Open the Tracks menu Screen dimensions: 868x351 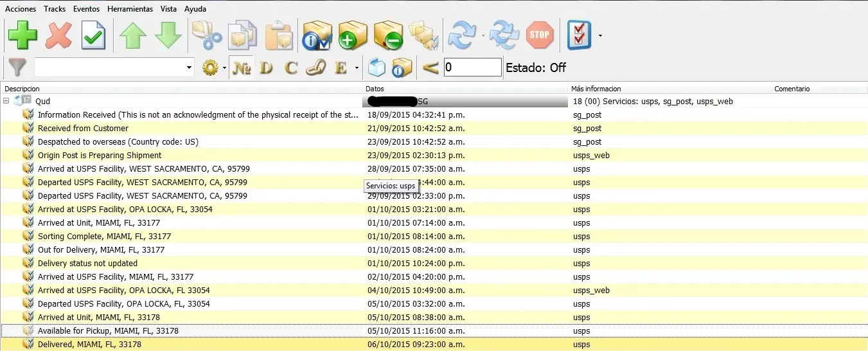pos(55,9)
